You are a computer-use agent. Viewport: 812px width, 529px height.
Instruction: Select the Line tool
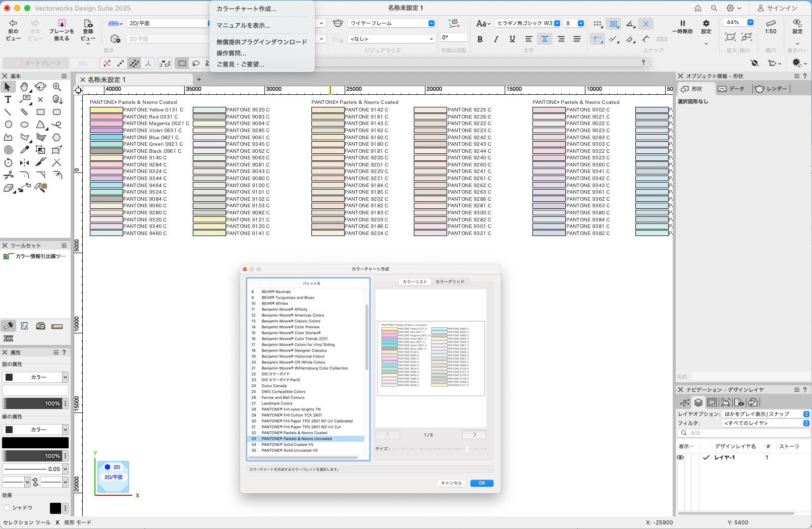(x=8, y=112)
